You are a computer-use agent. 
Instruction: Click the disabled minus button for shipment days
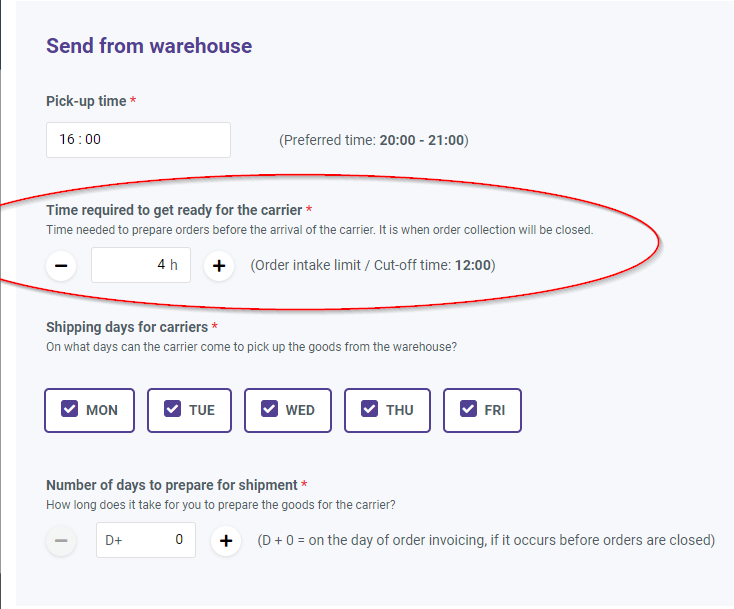(61, 541)
